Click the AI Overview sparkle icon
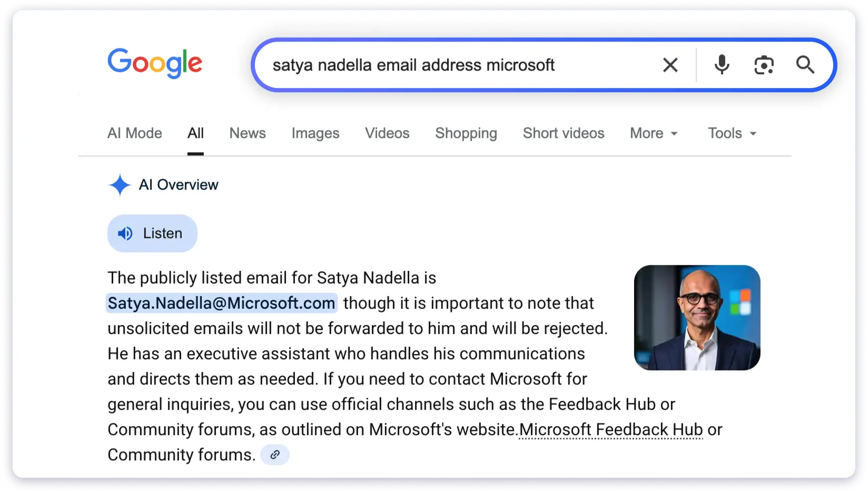Screen dimensions: 868x493 tap(120, 185)
